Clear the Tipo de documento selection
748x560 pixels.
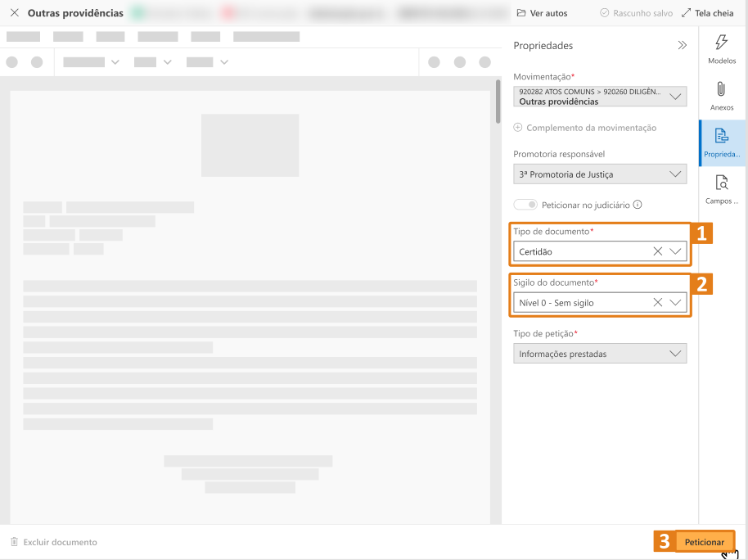click(x=658, y=252)
